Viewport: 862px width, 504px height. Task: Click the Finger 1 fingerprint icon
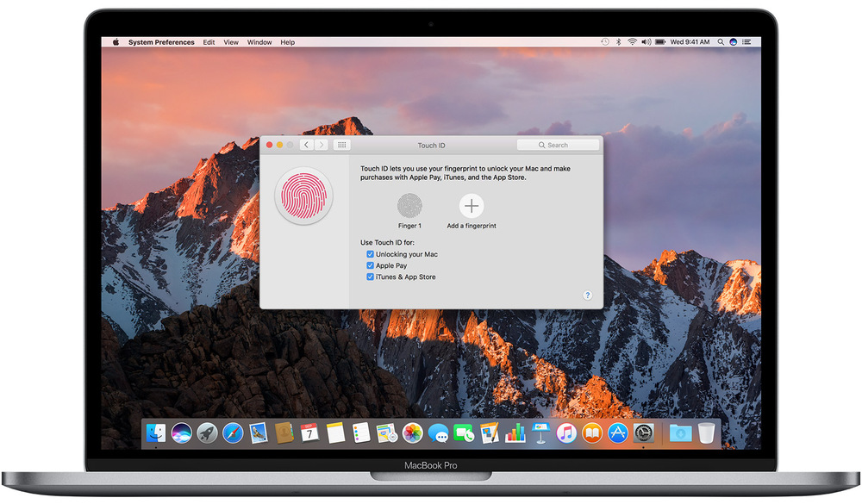point(409,205)
